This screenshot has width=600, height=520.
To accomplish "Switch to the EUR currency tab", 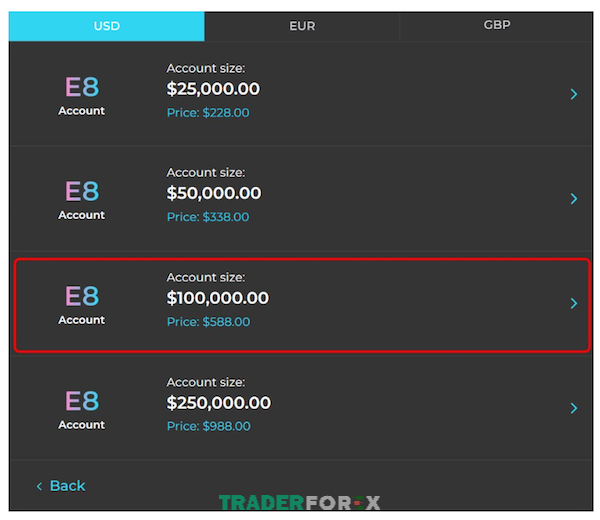I will (302, 26).
